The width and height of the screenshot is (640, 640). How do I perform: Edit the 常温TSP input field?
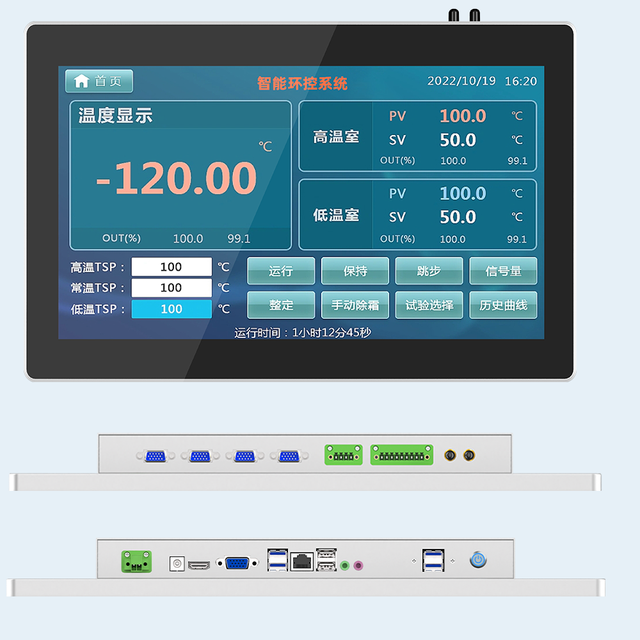[x=171, y=288]
